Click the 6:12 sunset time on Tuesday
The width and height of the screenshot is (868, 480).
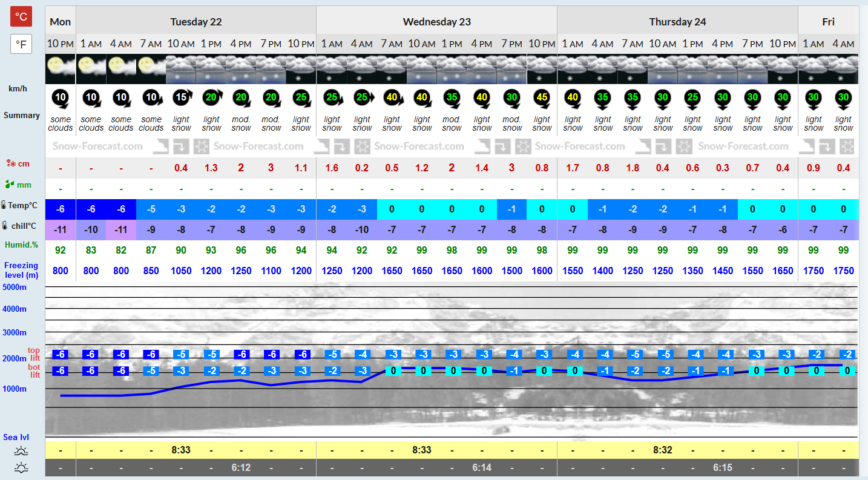241,467
